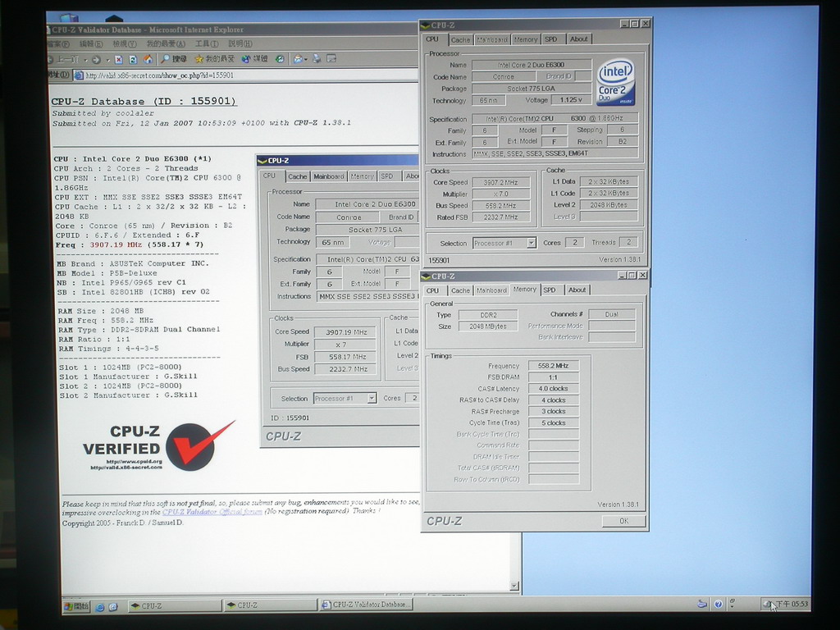Click the Internet Explorer window title bar
This screenshot has height=630, width=840.
click(x=233, y=30)
